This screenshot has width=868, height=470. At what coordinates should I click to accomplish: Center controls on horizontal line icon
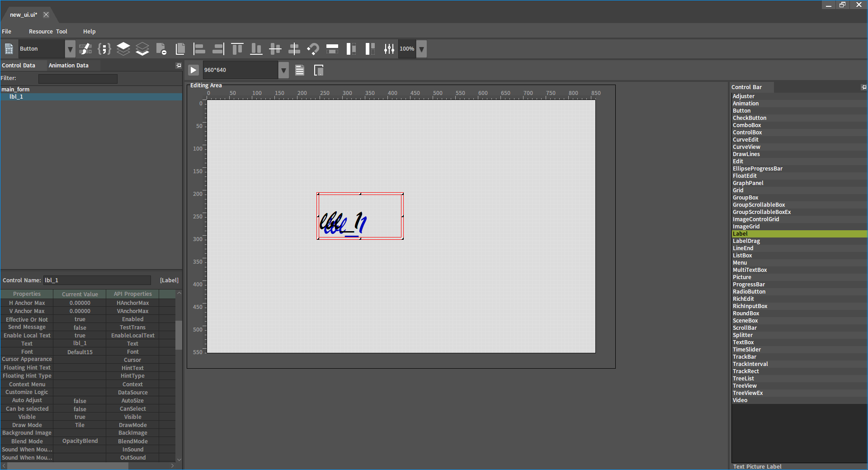275,49
